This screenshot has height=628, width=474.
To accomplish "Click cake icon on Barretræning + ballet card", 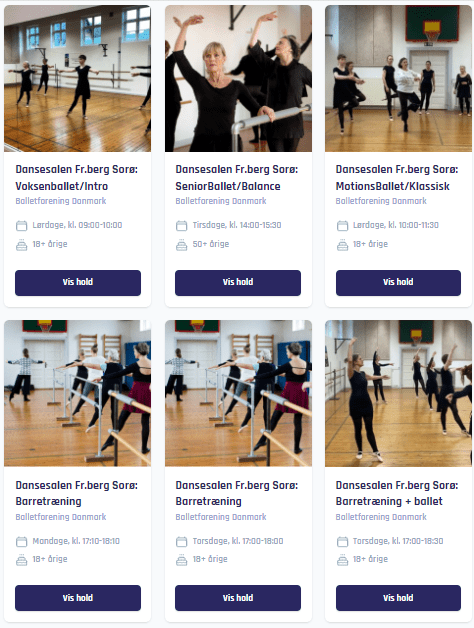I will tap(342, 560).
